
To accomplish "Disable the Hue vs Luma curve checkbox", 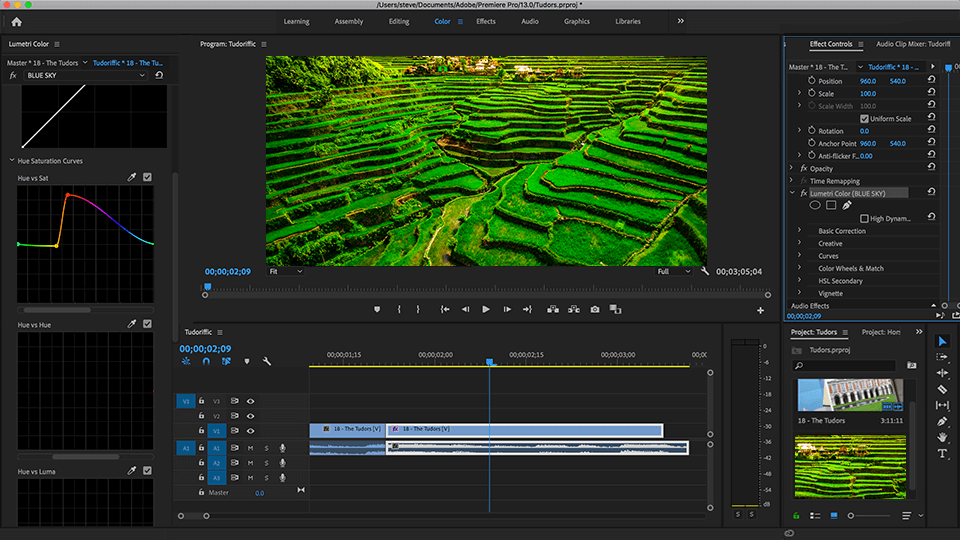I will click(148, 471).
